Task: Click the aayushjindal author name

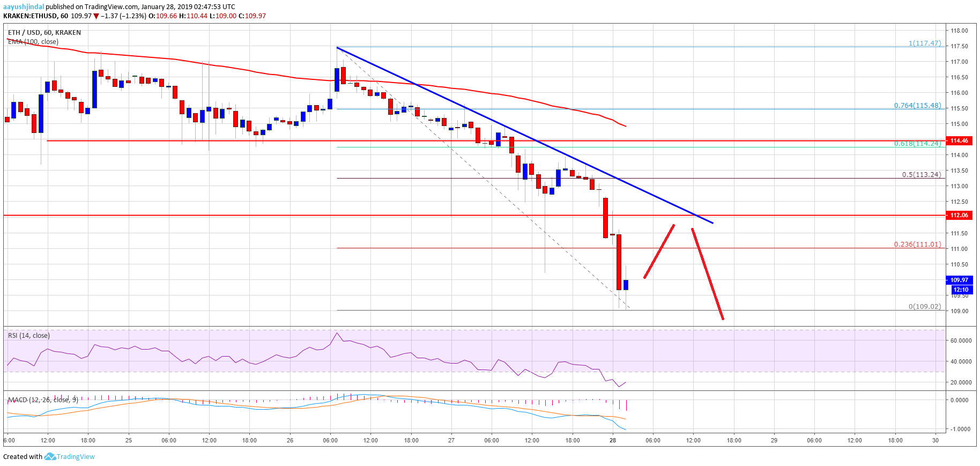Action: coord(24,7)
